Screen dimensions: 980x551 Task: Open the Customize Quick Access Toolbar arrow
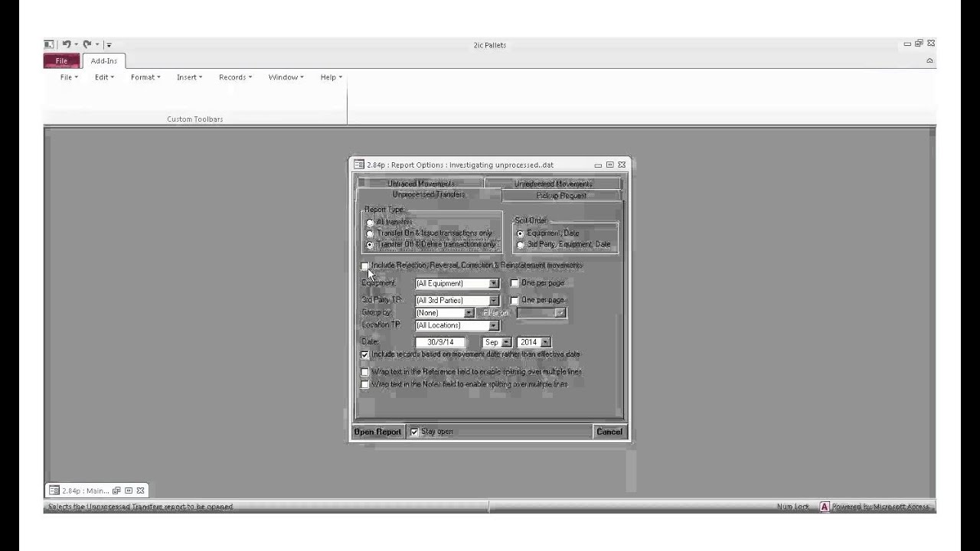pos(109,45)
